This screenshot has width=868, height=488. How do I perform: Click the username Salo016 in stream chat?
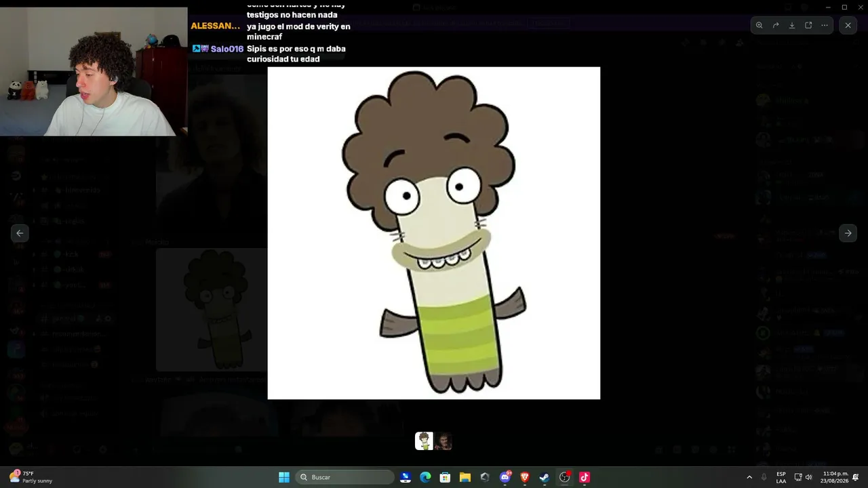pos(226,49)
